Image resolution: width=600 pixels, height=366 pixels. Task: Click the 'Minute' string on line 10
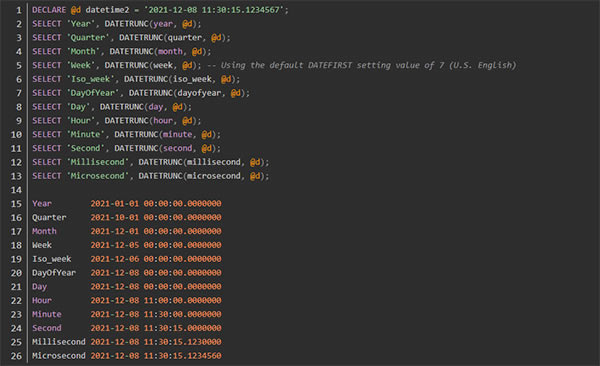tap(86, 134)
